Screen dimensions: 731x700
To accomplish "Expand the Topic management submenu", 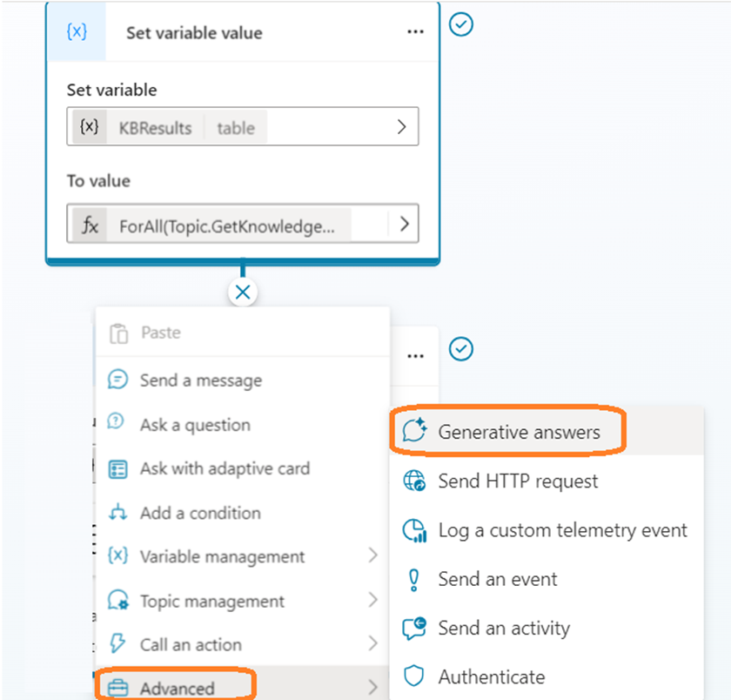I will [373, 601].
